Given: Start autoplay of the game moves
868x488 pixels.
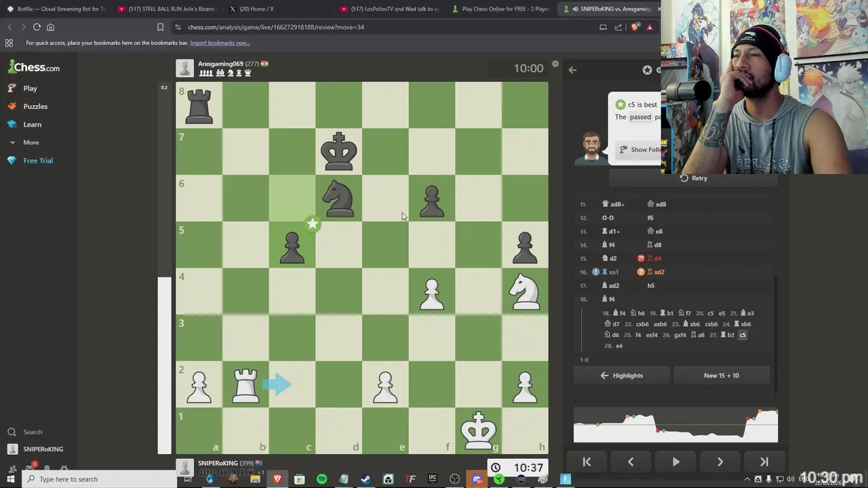Looking at the screenshot, I should [x=675, y=462].
